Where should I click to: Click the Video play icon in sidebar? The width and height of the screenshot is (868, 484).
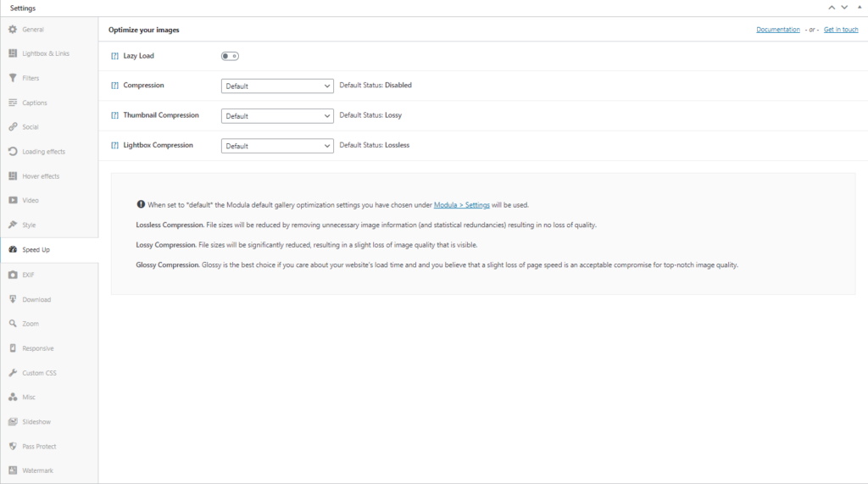click(x=13, y=201)
